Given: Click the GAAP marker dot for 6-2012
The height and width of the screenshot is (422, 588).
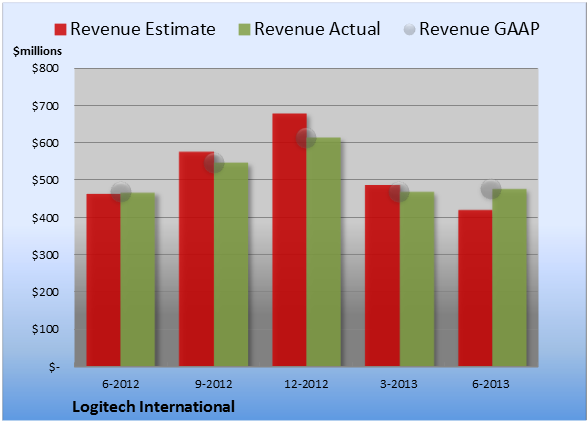Looking at the screenshot, I should pyautogui.click(x=121, y=192).
